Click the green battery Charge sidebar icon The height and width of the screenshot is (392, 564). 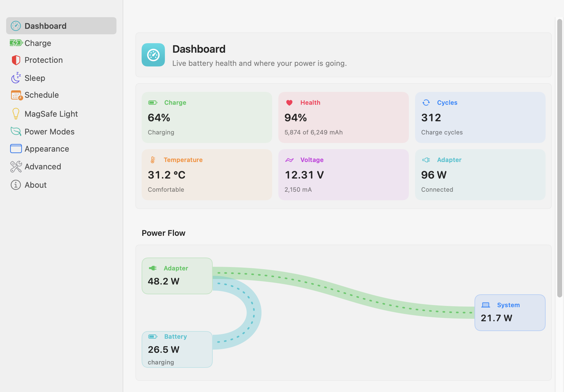pos(16,43)
